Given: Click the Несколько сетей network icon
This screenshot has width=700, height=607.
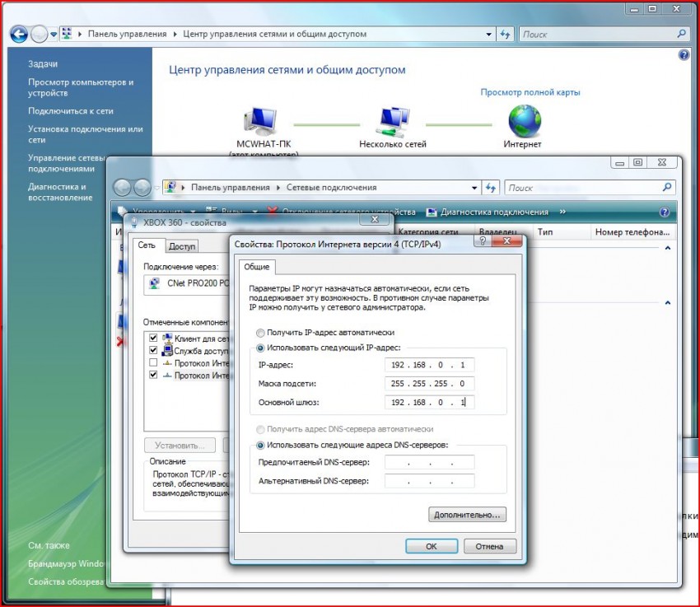Looking at the screenshot, I should [392, 121].
